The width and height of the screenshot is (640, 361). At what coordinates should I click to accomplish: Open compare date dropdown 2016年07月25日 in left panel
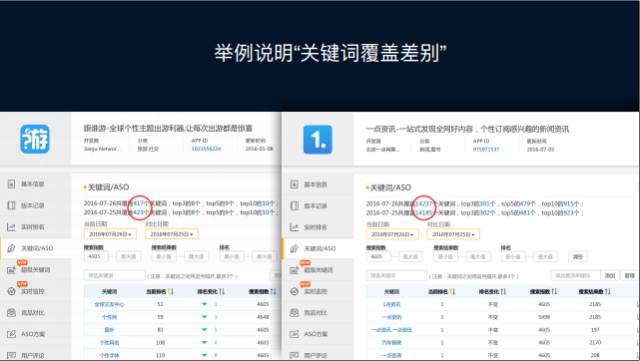tap(171, 234)
